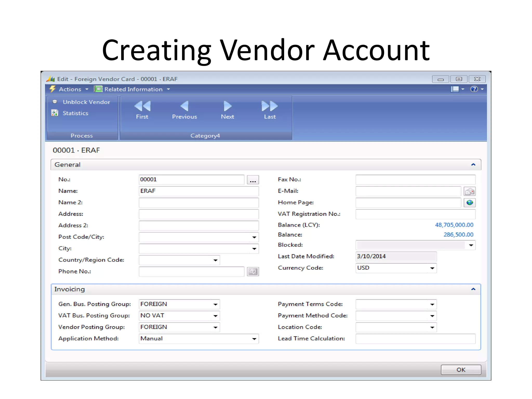The height and width of the screenshot is (399, 532).
Task: Collapse the Invoicing section
Action: (x=473, y=289)
